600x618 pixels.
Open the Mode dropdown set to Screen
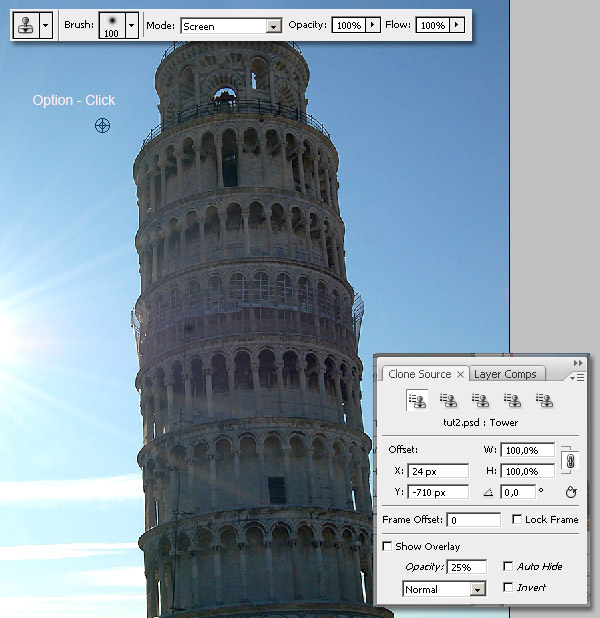231,26
